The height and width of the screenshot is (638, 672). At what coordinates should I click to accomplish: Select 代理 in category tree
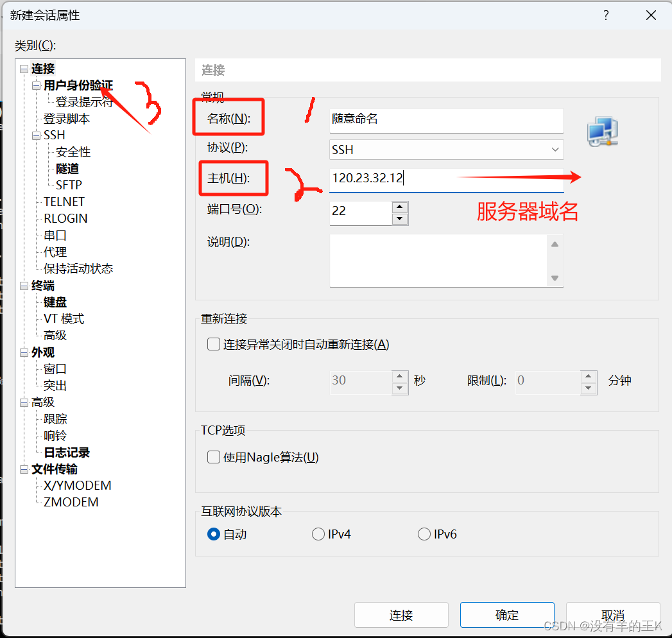click(x=55, y=252)
